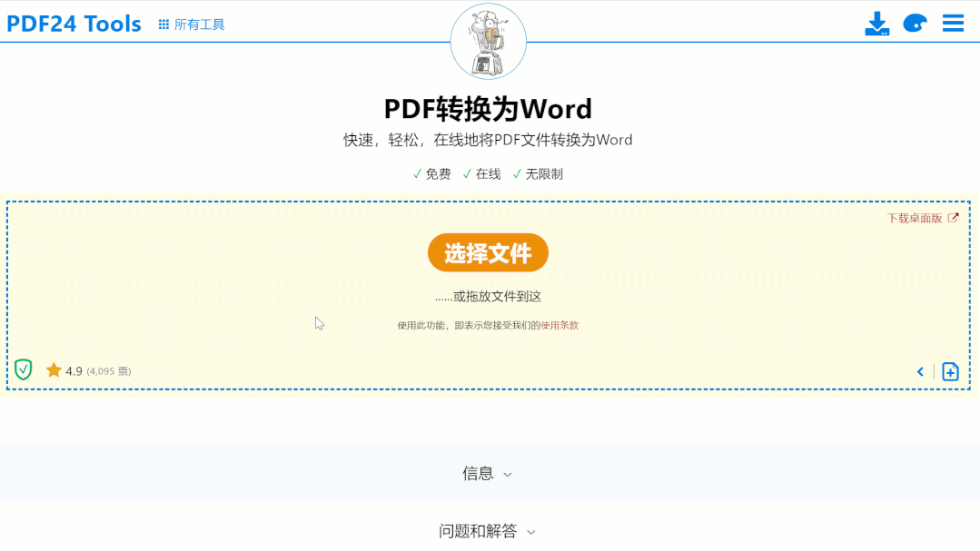Click the PDF转换为Word heading
This screenshot has height=551, width=980.
point(488,109)
